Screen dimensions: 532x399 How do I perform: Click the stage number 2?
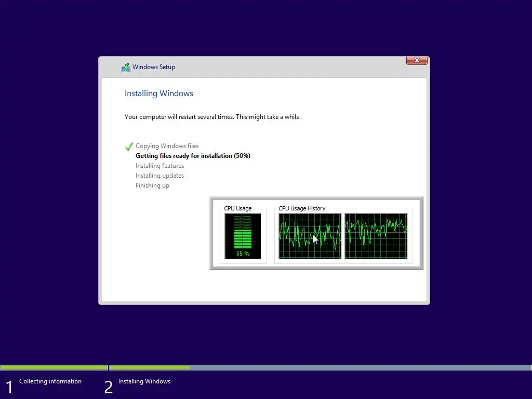pyautogui.click(x=108, y=387)
